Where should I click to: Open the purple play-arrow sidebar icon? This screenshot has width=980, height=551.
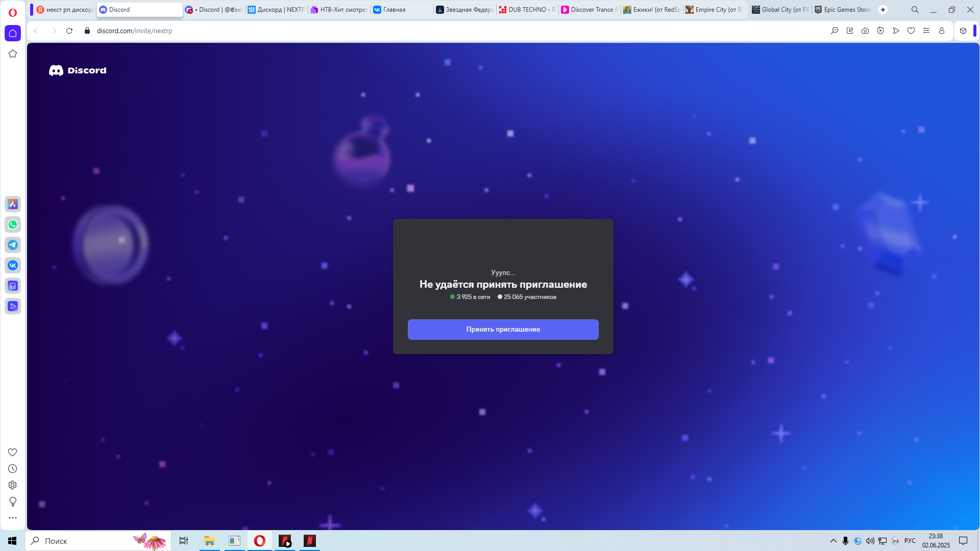[13, 306]
